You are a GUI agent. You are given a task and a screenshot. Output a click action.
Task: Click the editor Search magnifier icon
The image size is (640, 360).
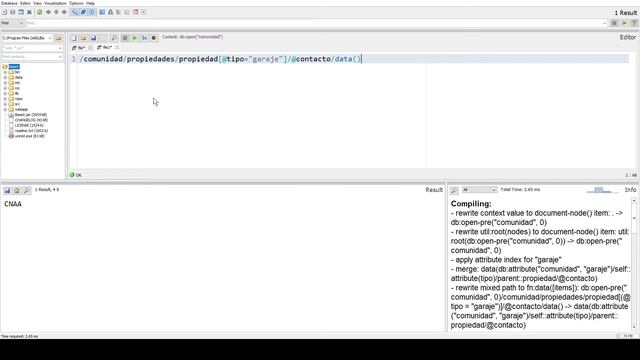(x=114, y=38)
